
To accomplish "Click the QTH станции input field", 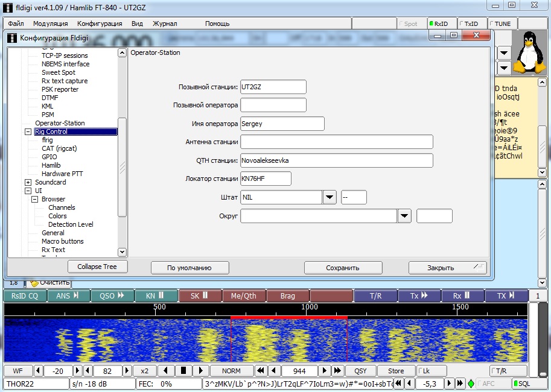I will point(336,160).
